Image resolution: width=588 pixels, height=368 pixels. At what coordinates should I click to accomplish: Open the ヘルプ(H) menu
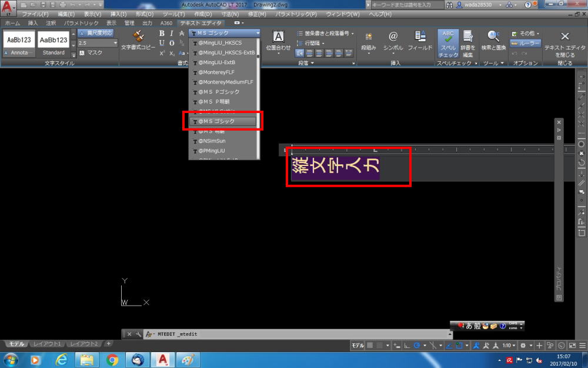380,14
